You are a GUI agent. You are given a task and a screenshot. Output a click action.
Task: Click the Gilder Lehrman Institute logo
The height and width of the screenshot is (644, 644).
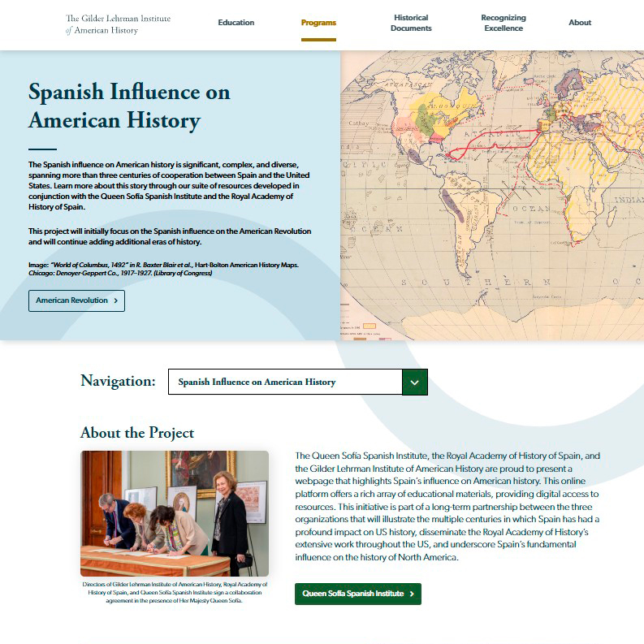[118, 24]
